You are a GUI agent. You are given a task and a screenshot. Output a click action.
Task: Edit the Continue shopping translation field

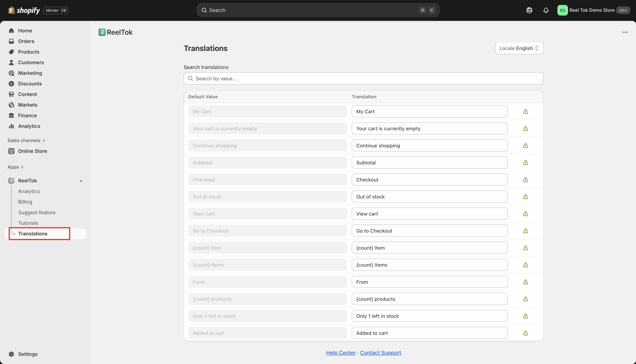(429, 145)
